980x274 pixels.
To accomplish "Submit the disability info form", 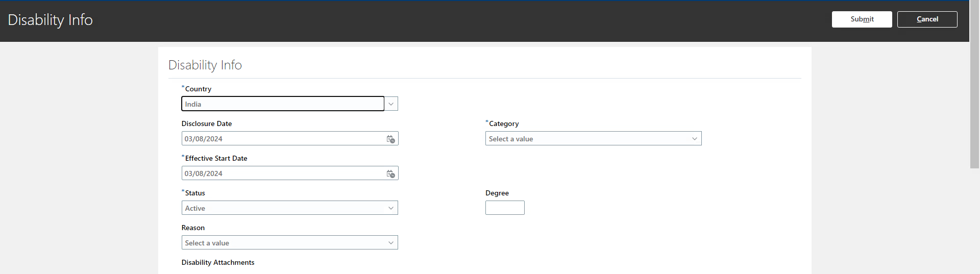I will [862, 19].
